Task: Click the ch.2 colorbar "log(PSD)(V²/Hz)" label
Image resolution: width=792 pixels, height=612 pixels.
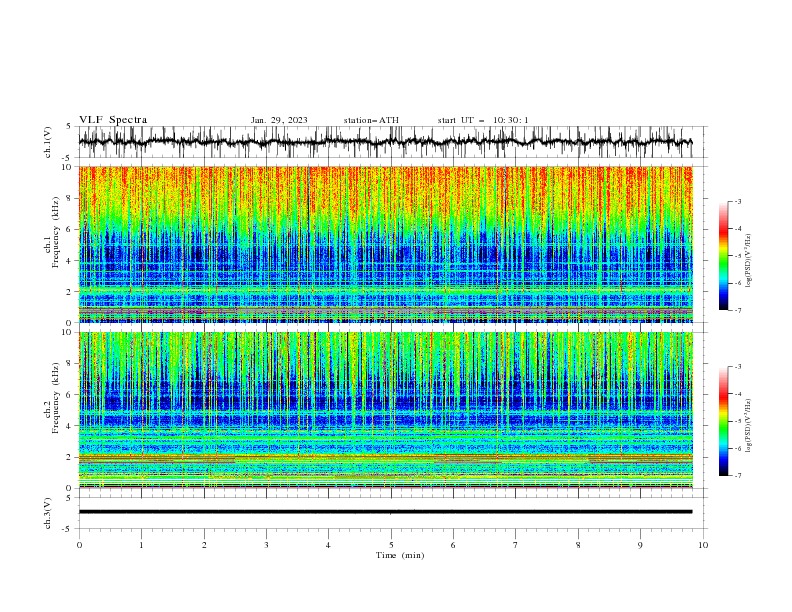Action: 748,426
